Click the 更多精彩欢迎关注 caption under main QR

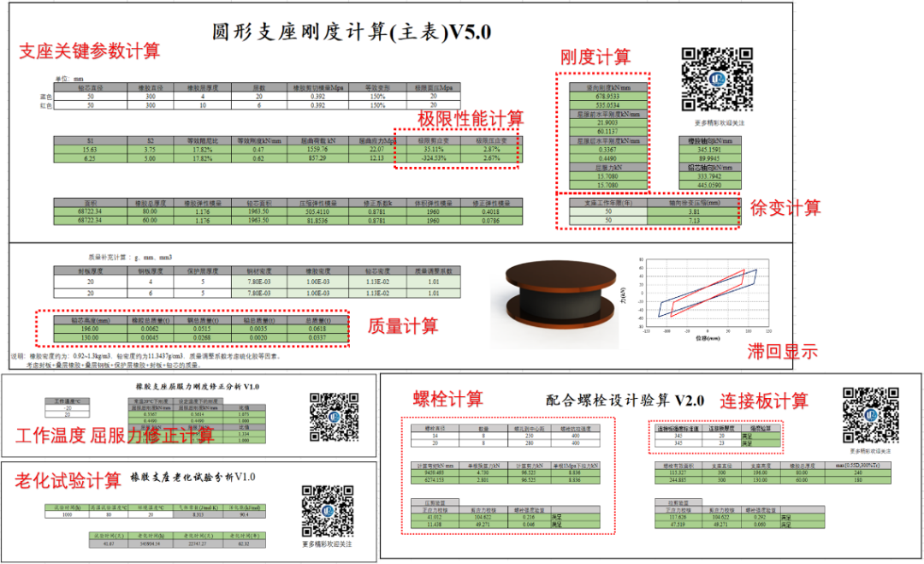(x=719, y=123)
